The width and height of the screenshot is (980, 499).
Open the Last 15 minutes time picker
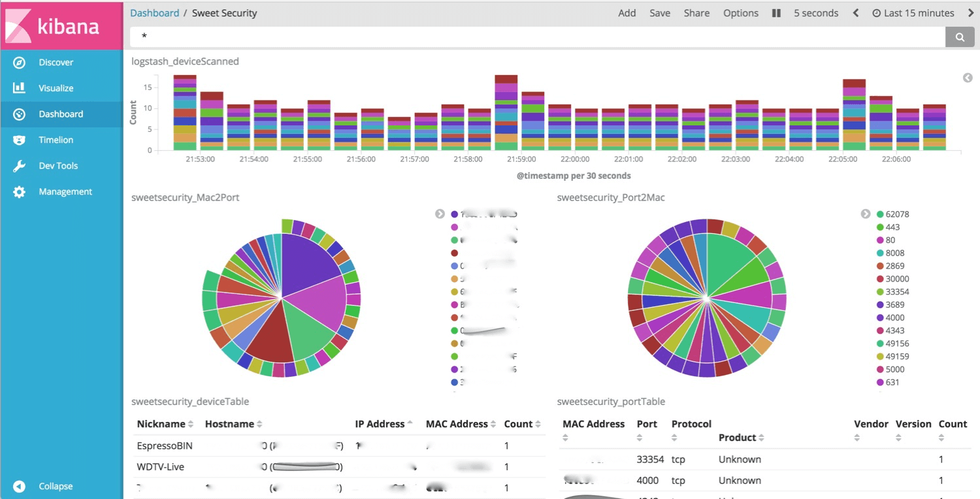tap(913, 13)
